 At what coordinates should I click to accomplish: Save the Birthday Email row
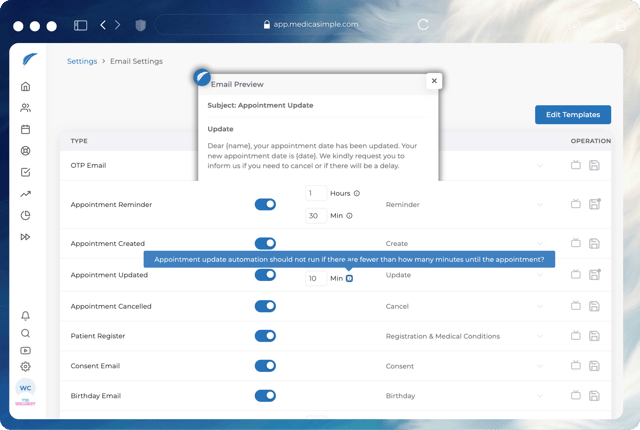click(594, 395)
